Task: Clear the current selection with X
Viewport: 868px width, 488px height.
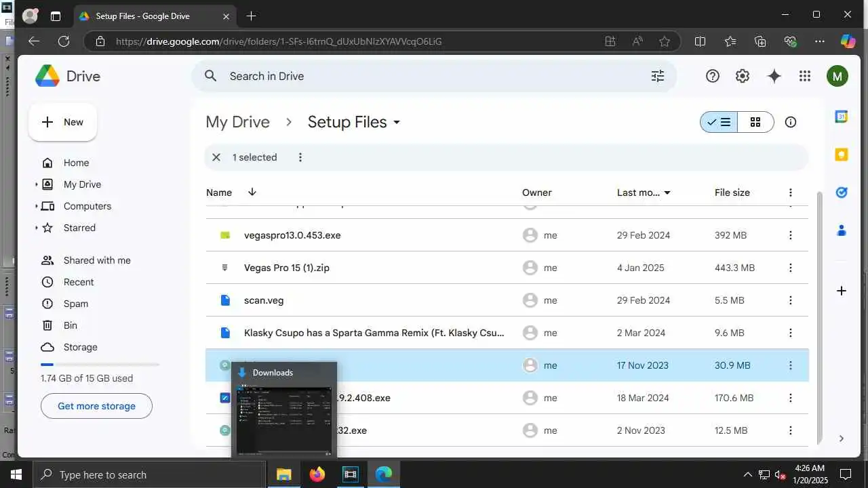Action: point(216,157)
